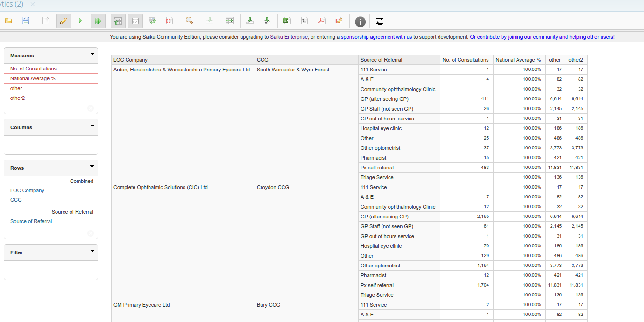
Task: Select 'South Worcester & Wyre Forest' cell
Action: coord(307,123)
